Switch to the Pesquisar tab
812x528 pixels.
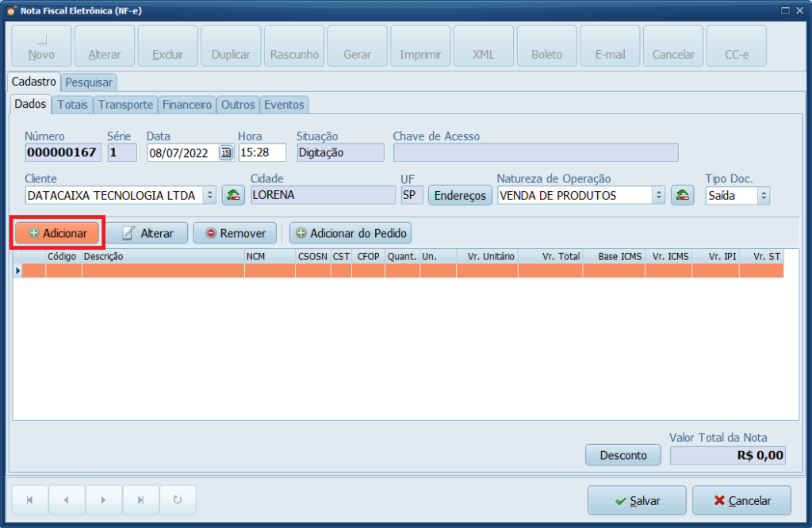coord(89,82)
